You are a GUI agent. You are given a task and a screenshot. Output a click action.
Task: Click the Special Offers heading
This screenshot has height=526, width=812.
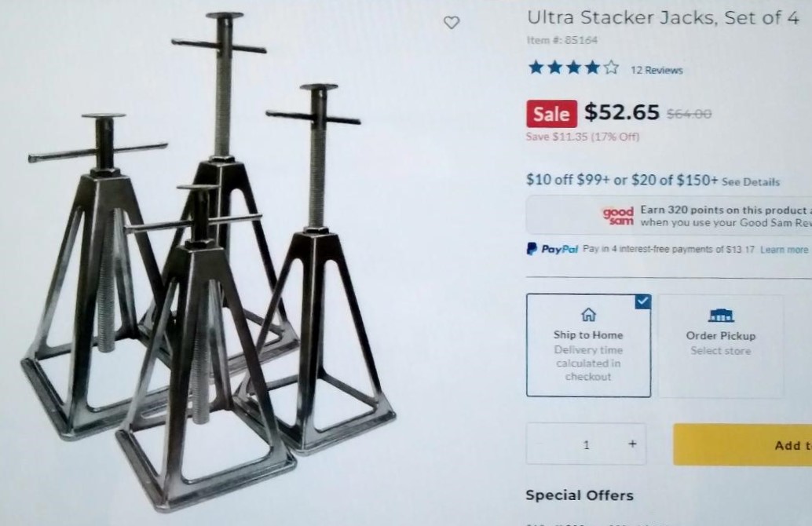point(580,495)
